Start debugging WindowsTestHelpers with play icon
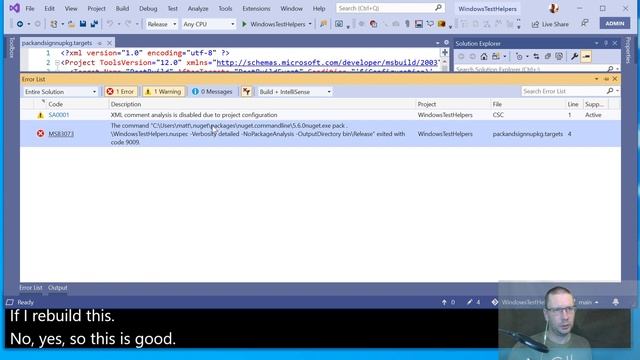The width and height of the screenshot is (640, 360). (244, 24)
